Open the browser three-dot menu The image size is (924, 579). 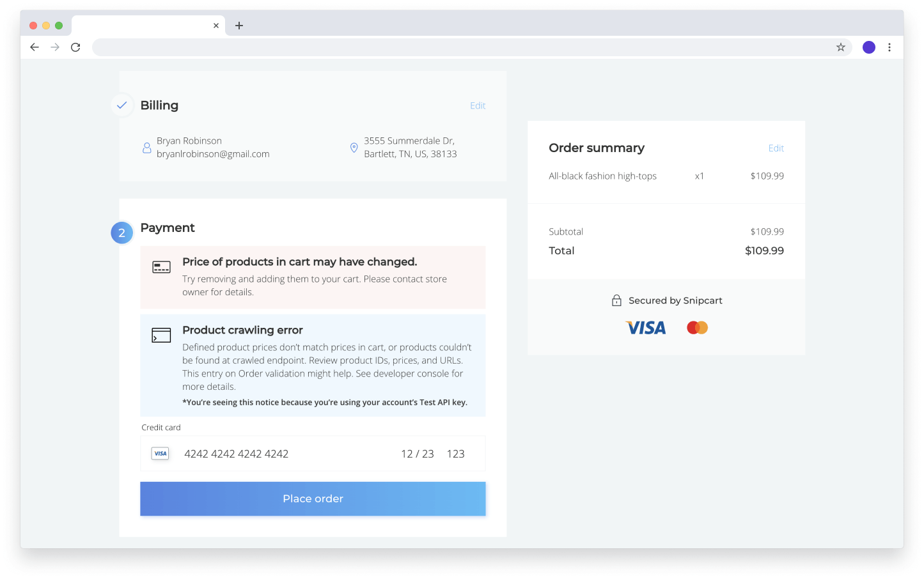(889, 47)
